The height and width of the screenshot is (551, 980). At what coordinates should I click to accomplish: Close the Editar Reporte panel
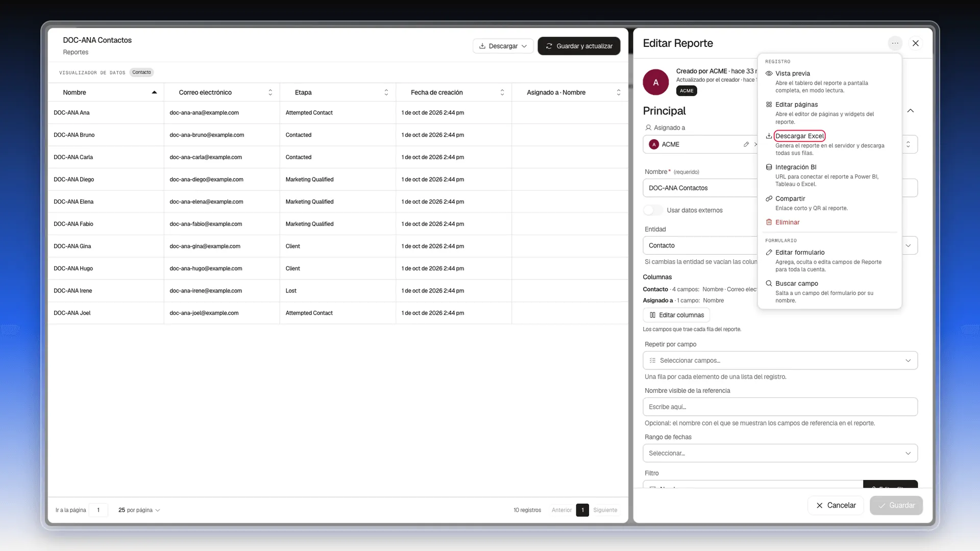click(x=916, y=43)
